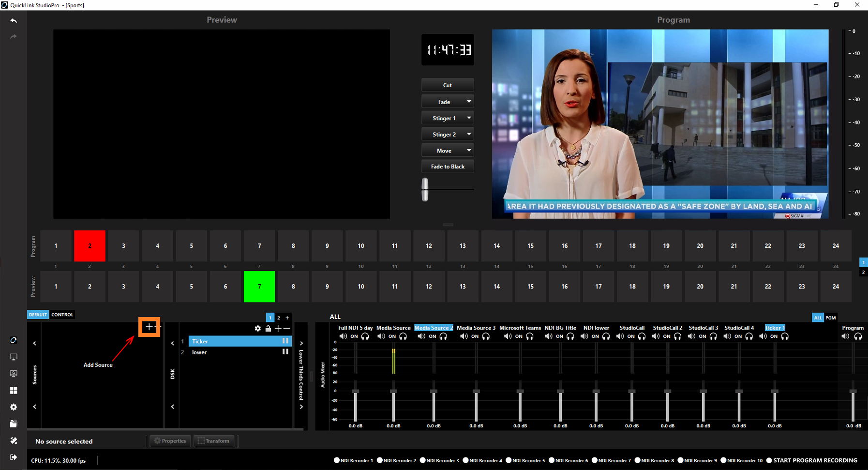Click the DSK lock icon
This screenshot has height=470, width=868.
tap(268, 329)
